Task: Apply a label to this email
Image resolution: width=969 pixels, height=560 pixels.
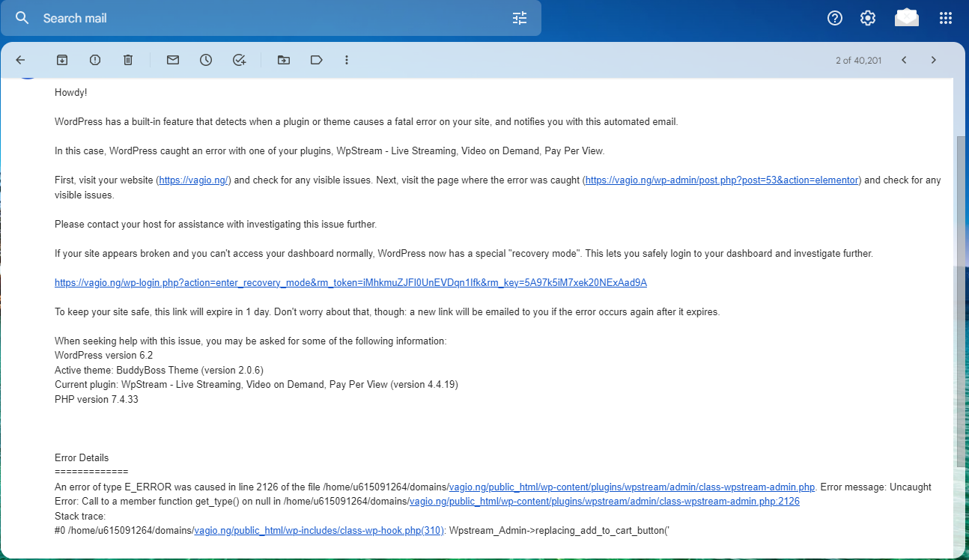Action: pyautogui.click(x=316, y=59)
